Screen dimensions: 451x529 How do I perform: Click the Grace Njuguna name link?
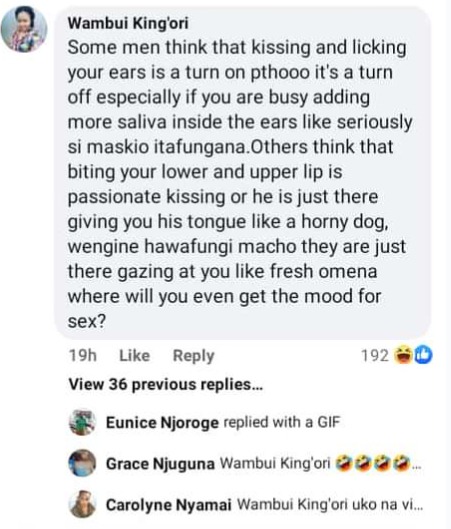(x=160, y=464)
